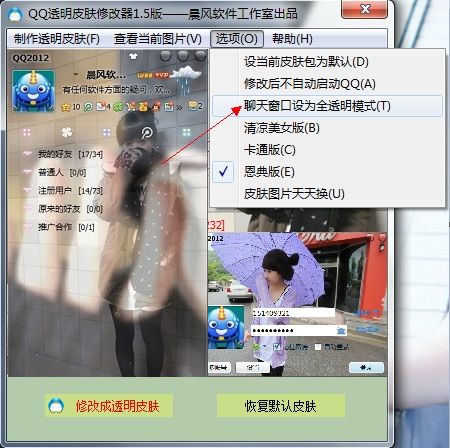This screenshot has width=450, height=448.
Task: Click the QQ2012 title text in preview
Action: pyautogui.click(x=31, y=58)
